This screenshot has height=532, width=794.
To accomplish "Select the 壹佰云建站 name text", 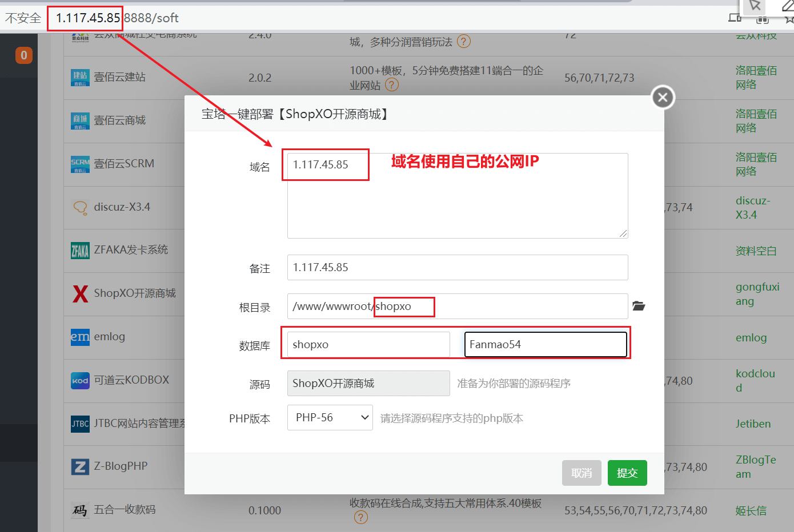I will (x=120, y=77).
